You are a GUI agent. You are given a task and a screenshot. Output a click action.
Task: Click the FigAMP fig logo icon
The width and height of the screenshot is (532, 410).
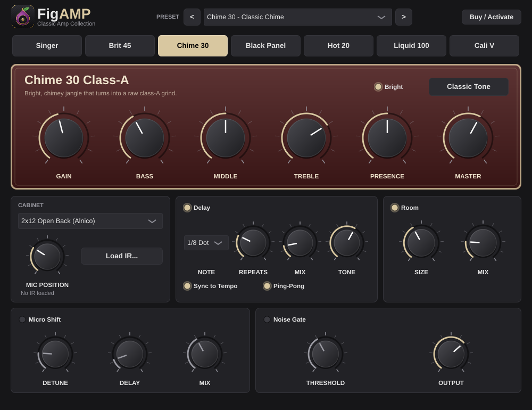point(23,17)
